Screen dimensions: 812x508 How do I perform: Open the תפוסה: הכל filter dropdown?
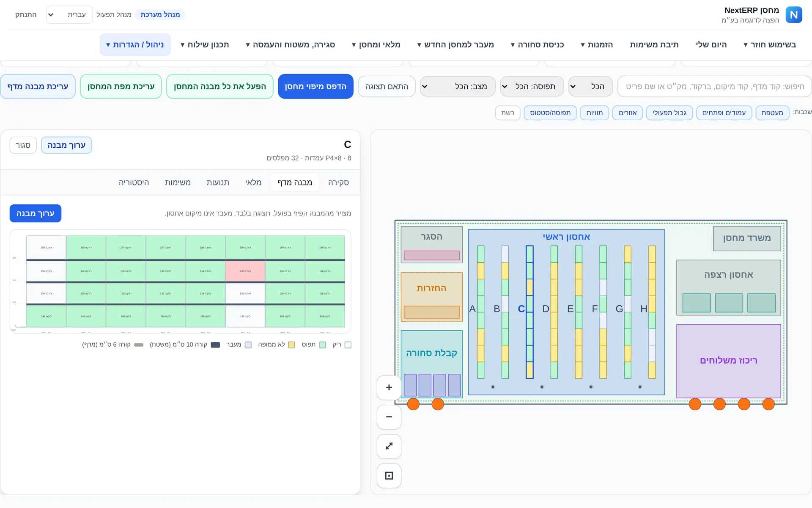532,86
